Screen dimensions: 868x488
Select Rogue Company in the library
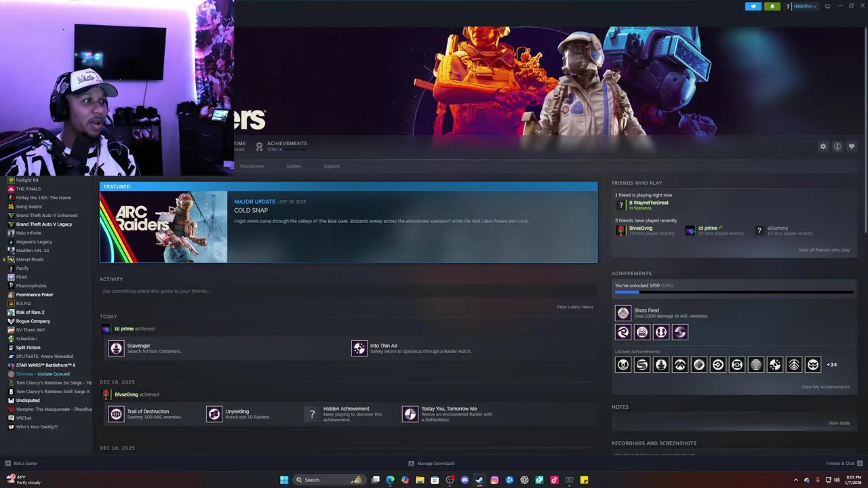pos(33,321)
